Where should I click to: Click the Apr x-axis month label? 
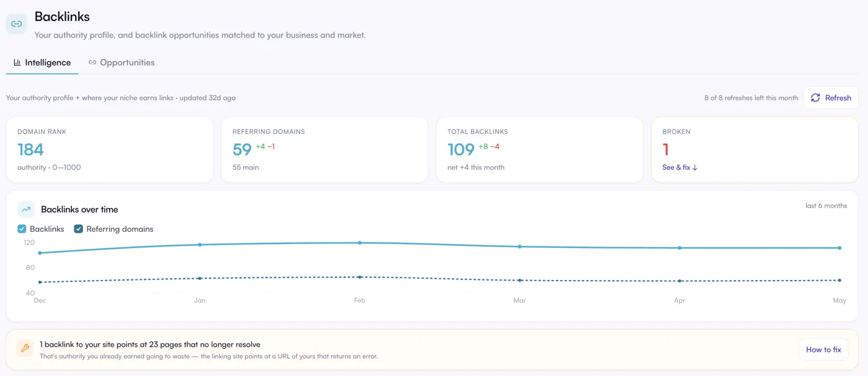coord(680,300)
